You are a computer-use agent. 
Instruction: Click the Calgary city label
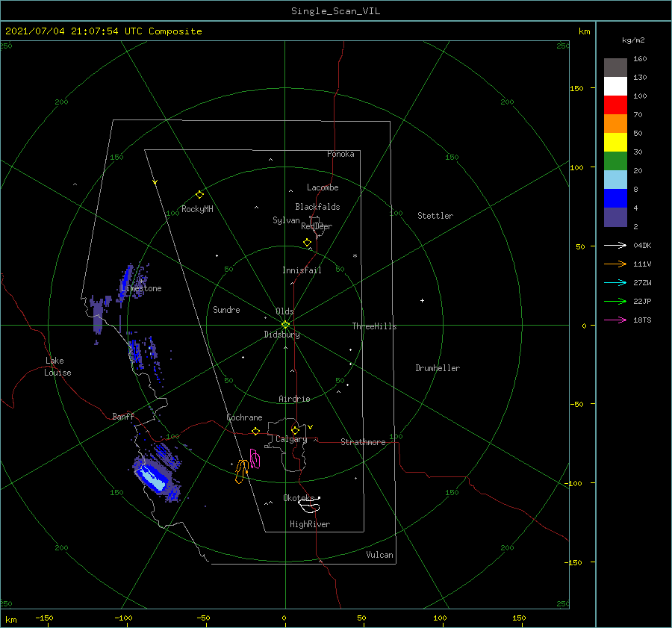[291, 439]
